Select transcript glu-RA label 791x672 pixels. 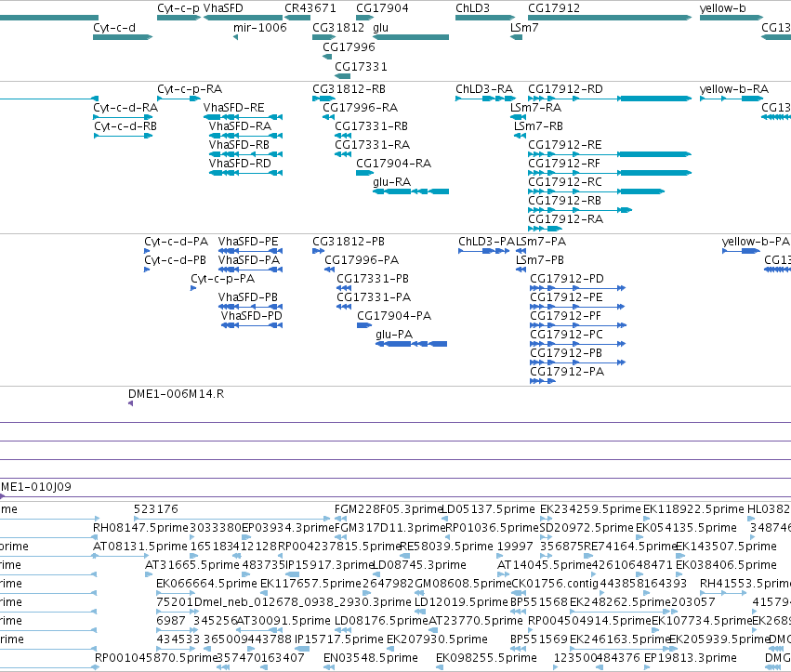(392, 182)
